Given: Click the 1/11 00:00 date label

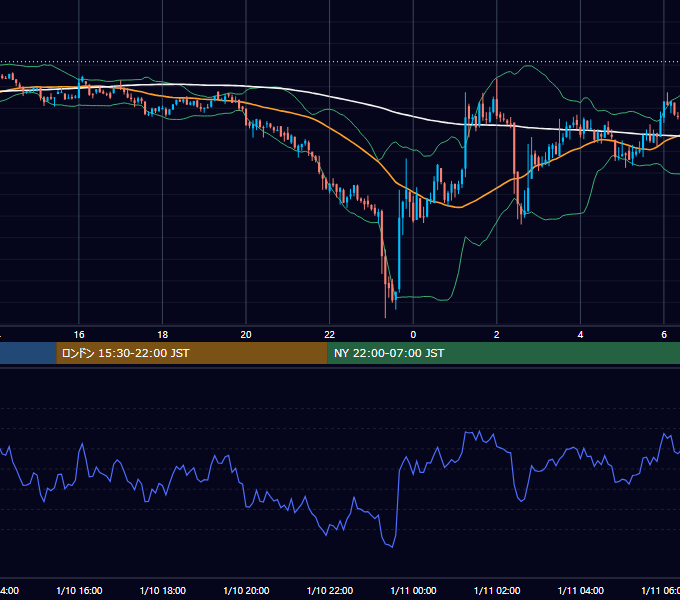Looking at the screenshot, I should click(x=413, y=590).
